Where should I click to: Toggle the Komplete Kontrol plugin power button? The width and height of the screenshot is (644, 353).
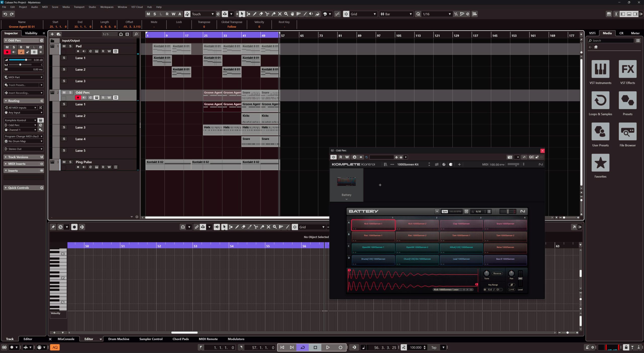tap(334, 157)
